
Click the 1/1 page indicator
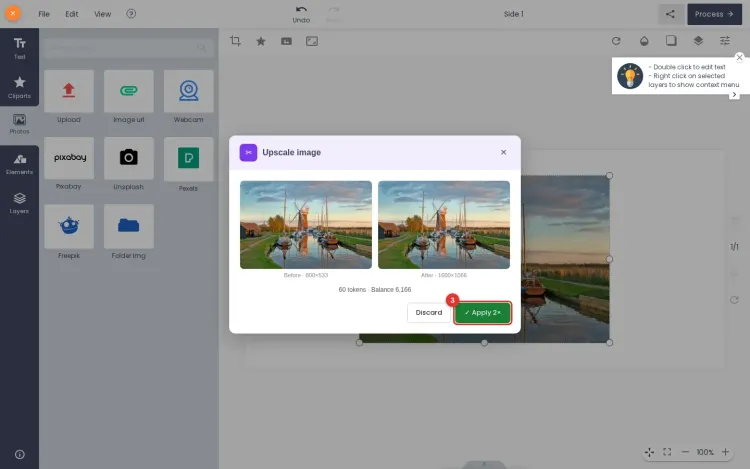point(734,247)
